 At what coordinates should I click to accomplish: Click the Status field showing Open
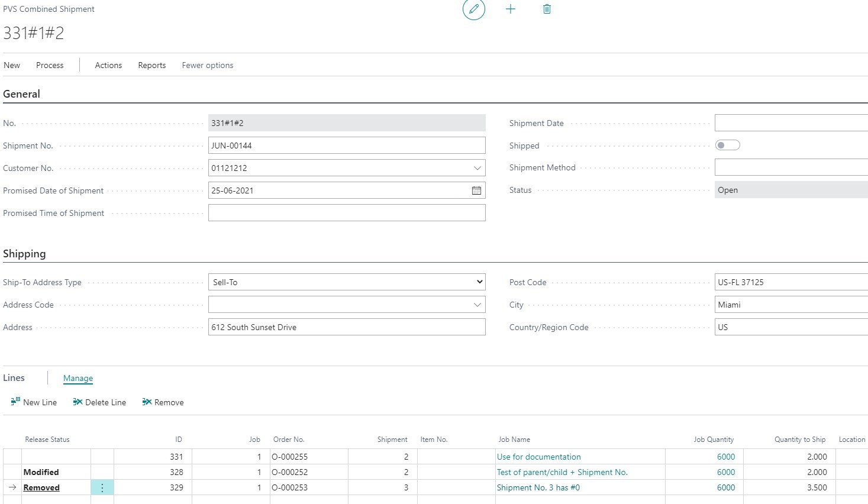[791, 190]
